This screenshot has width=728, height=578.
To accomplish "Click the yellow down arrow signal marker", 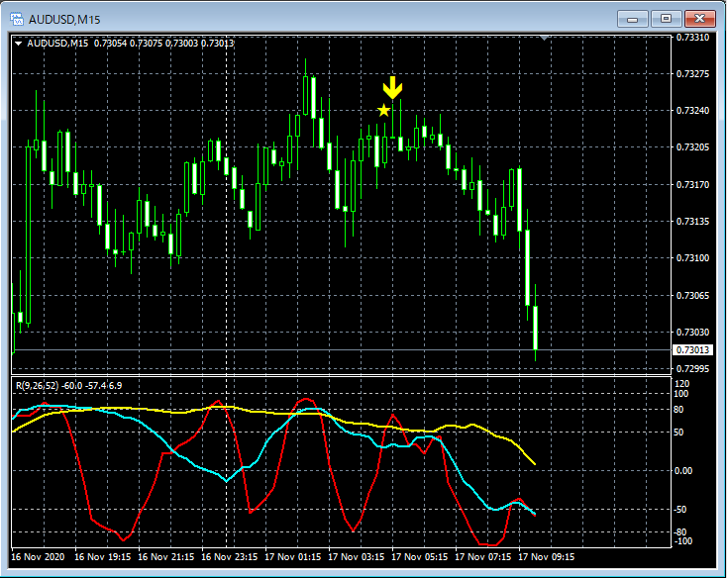I will pyautogui.click(x=393, y=88).
